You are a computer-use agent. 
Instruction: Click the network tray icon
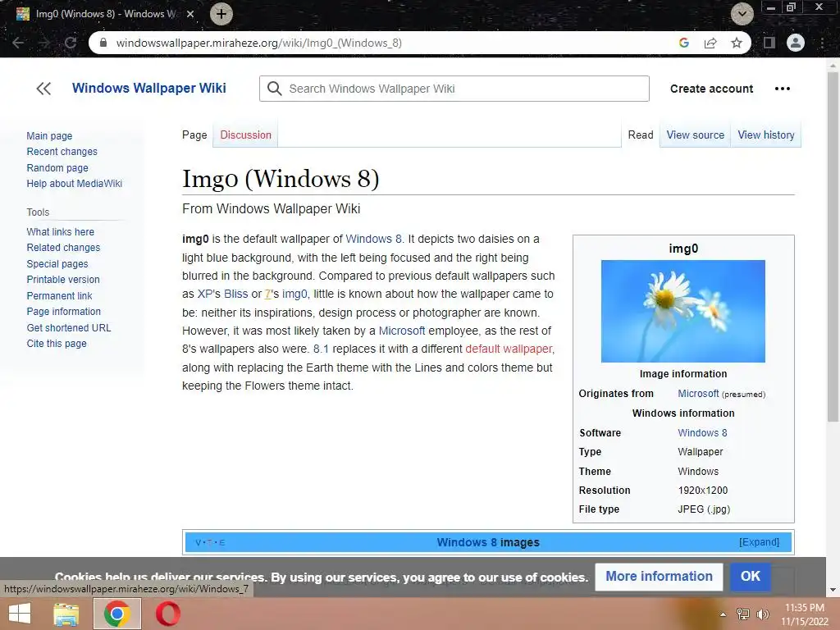tap(742, 614)
